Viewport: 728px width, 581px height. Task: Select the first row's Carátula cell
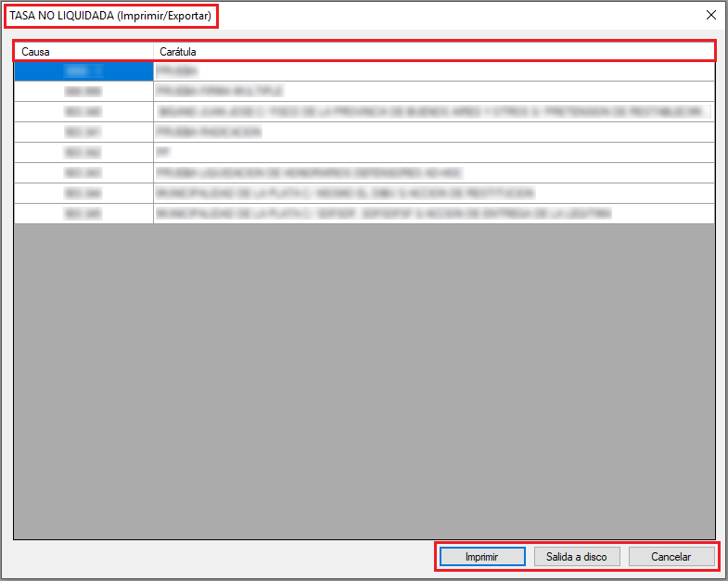(433, 70)
